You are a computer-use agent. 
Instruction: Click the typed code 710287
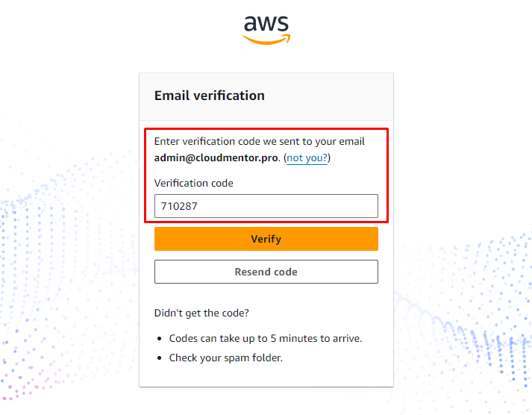pyautogui.click(x=179, y=206)
